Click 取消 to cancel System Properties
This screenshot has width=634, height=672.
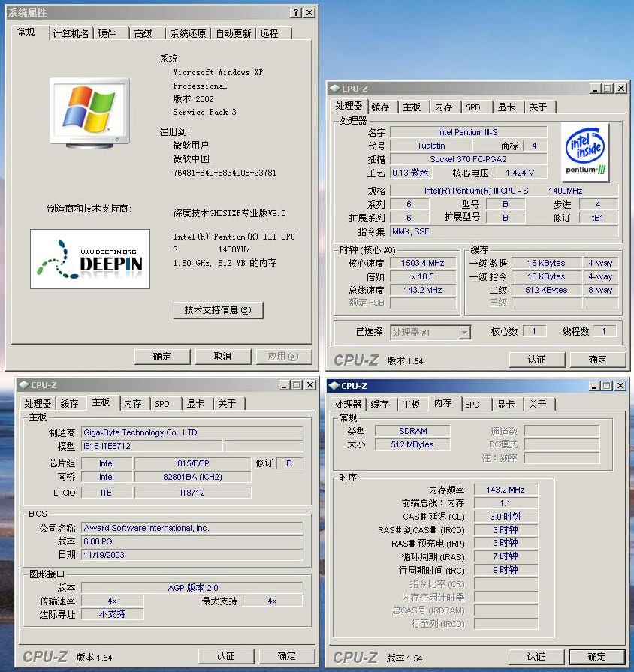point(223,357)
